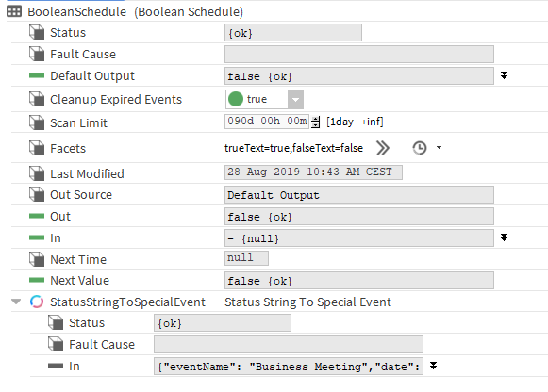Screen dimensions: 548x392
Task: Click the Scan Limit spinner arrows
Action: pyautogui.click(x=316, y=122)
